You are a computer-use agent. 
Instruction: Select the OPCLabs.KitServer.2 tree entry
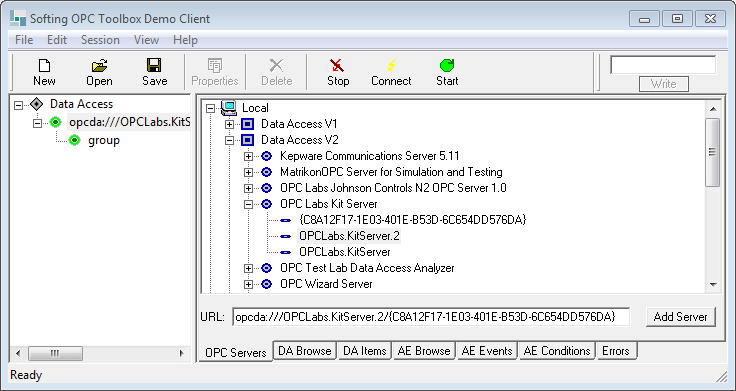click(x=349, y=236)
